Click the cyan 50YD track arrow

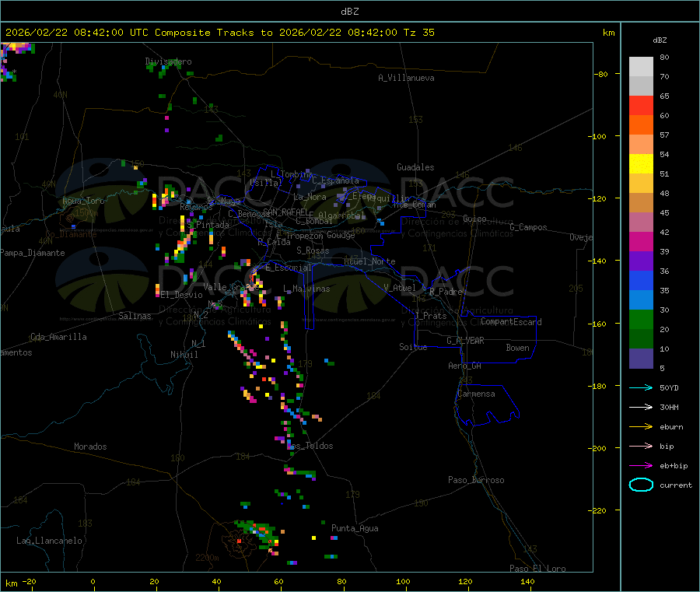click(641, 387)
